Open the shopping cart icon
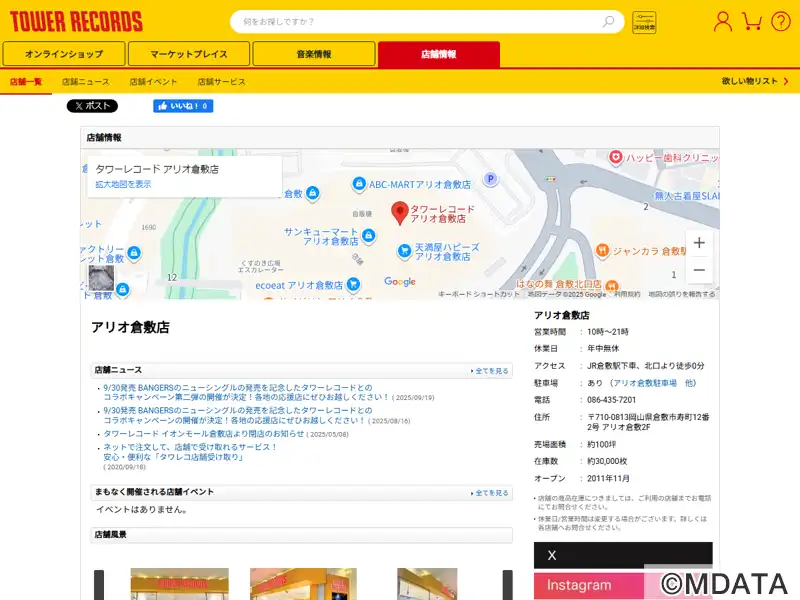Image resolution: width=800 pixels, height=600 pixels. tap(752, 21)
